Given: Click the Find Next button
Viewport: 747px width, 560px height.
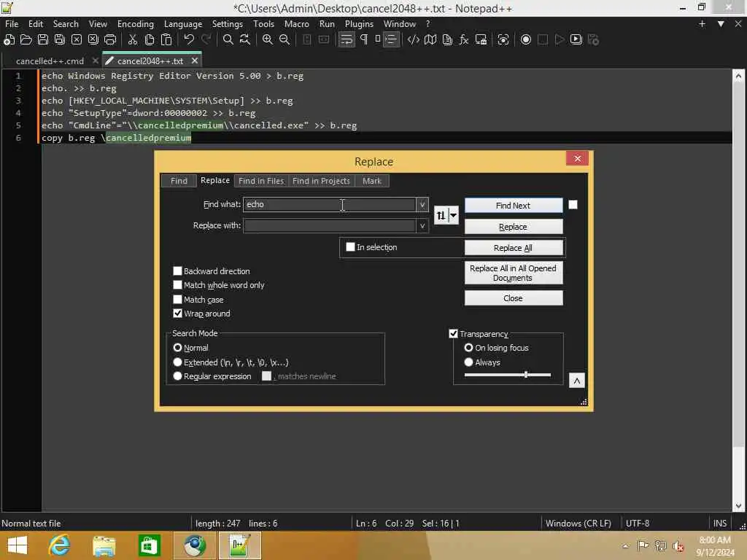Looking at the screenshot, I should click(x=514, y=206).
